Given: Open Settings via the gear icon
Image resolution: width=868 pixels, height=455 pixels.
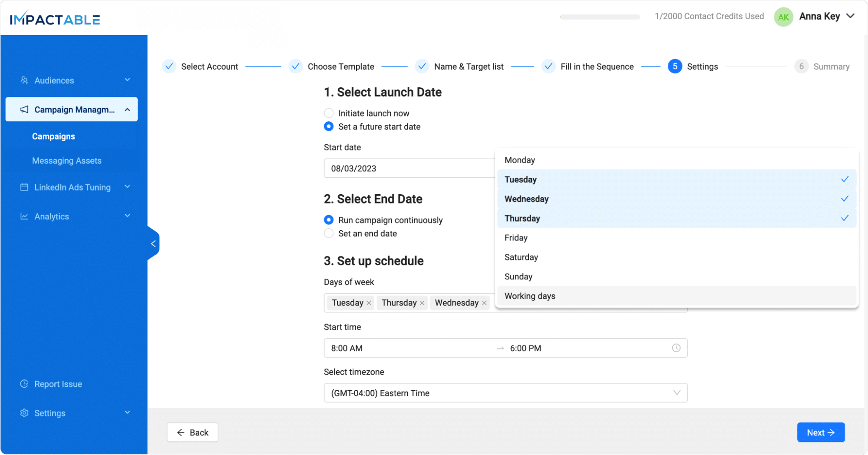Looking at the screenshot, I should pos(24,413).
